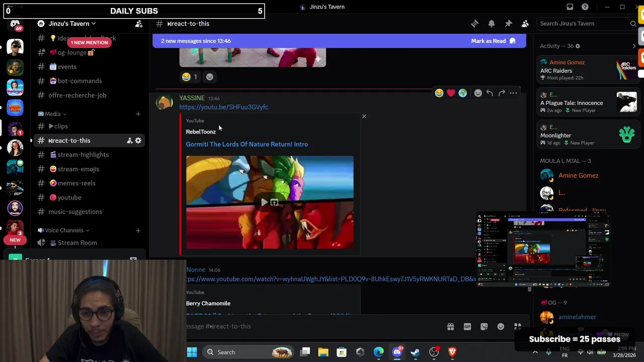Dismiss the Gormiti YouTube embed
This screenshot has height=362, width=644.
[364, 117]
